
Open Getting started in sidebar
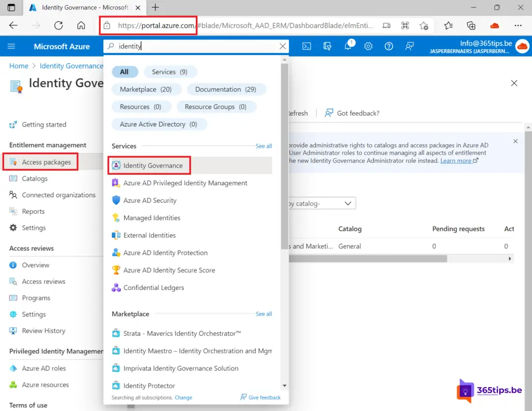point(44,125)
